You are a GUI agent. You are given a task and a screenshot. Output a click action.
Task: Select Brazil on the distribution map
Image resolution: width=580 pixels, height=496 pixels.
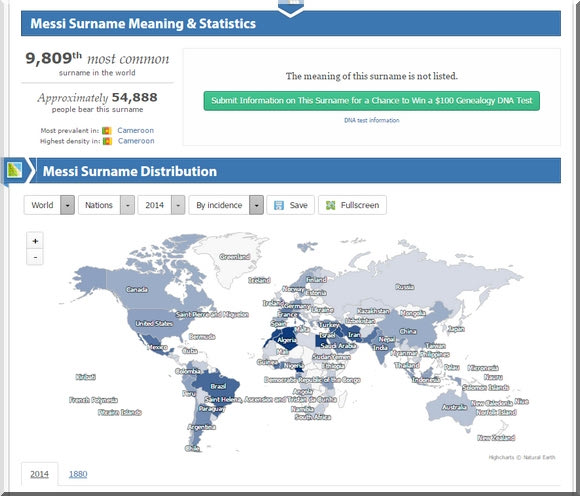(218, 386)
